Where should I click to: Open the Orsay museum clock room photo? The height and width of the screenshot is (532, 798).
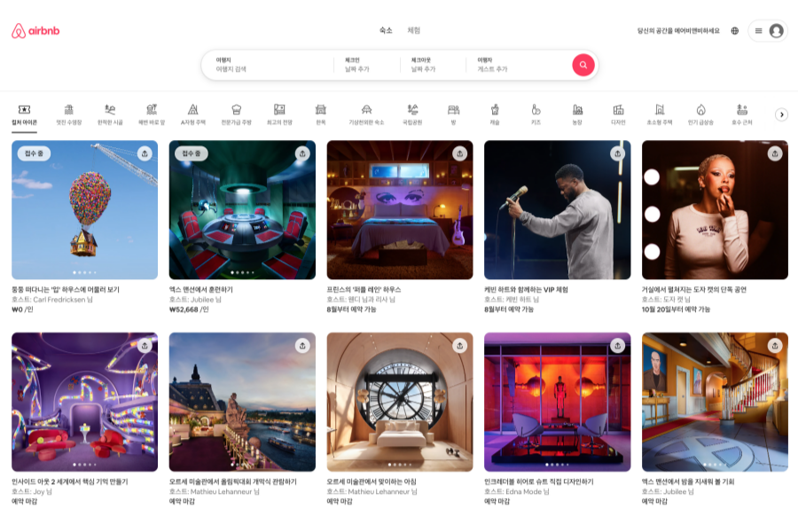[x=400, y=402]
